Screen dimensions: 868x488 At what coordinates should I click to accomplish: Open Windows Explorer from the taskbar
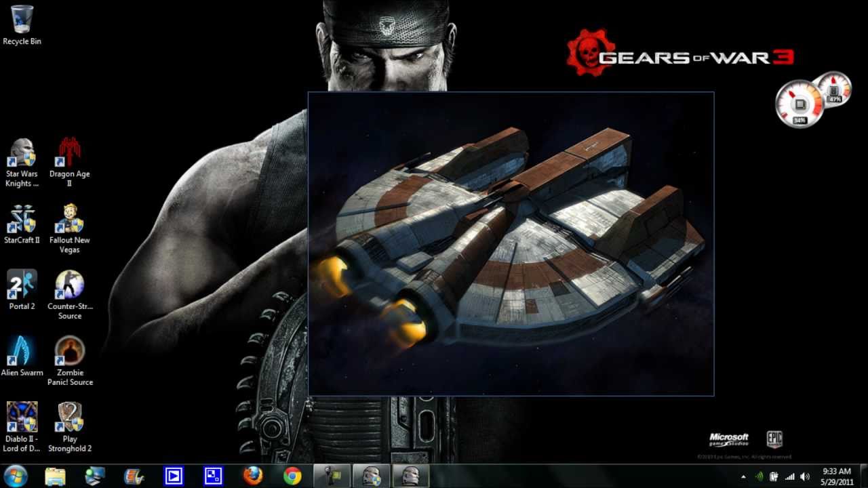tap(55, 476)
